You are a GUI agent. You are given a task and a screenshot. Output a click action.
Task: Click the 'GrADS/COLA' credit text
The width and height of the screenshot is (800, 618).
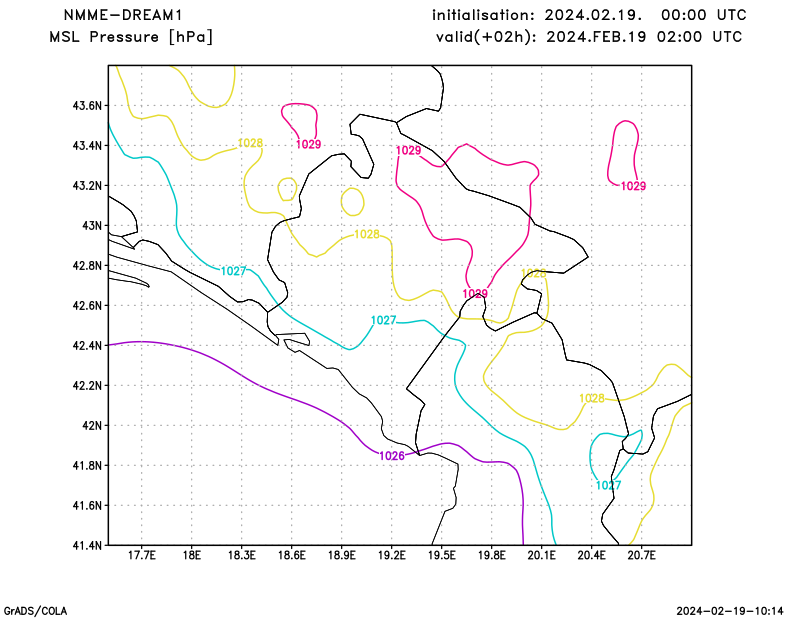point(35,611)
